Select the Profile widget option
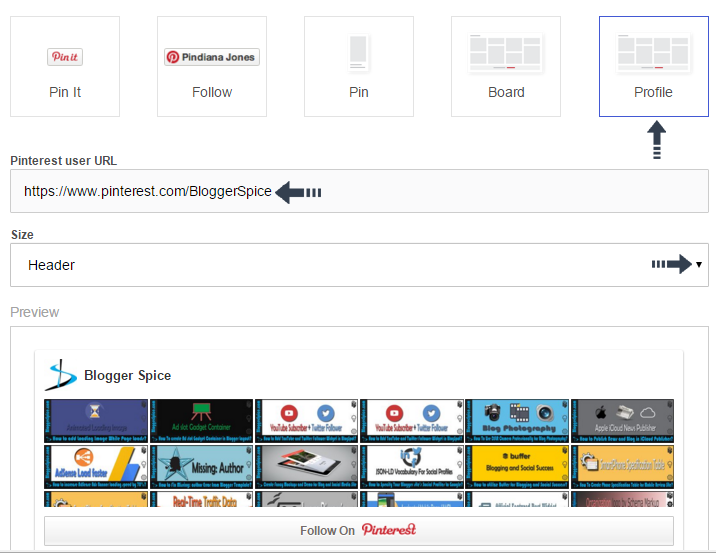This screenshot has height=553, width=716. point(653,67)
